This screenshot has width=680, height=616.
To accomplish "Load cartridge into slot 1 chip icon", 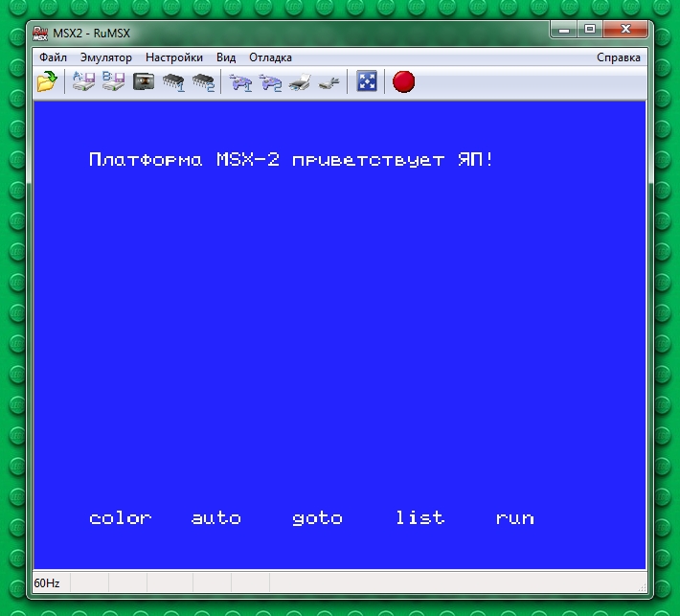I will coord(173,82).
